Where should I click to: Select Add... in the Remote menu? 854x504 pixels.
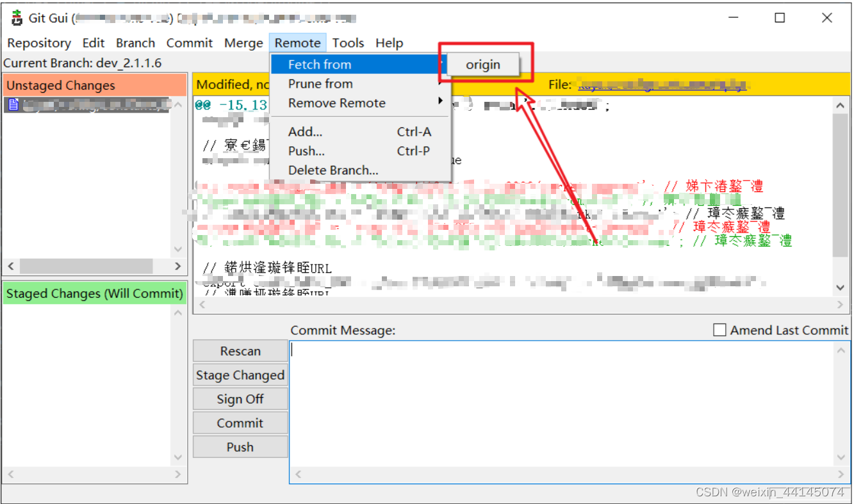pyautogui.click(x=304, y=131)
